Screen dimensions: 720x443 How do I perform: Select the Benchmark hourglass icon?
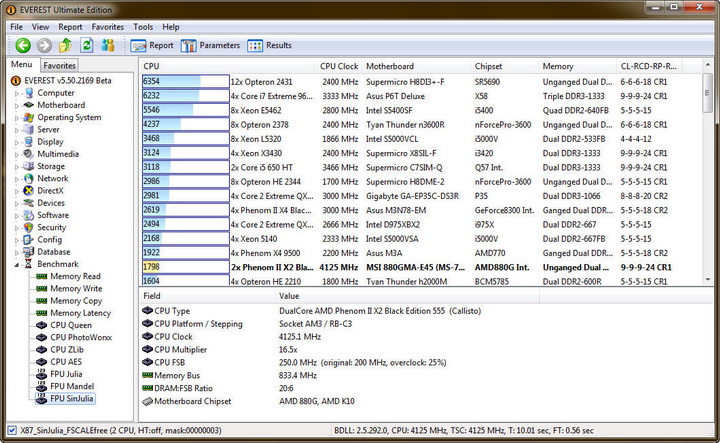[x=29, y=264]
